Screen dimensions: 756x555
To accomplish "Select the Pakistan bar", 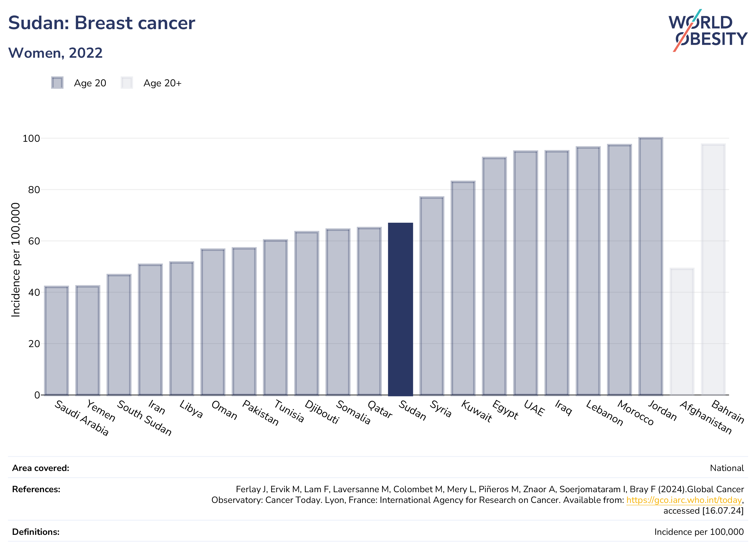I will (x=244, y=322).
